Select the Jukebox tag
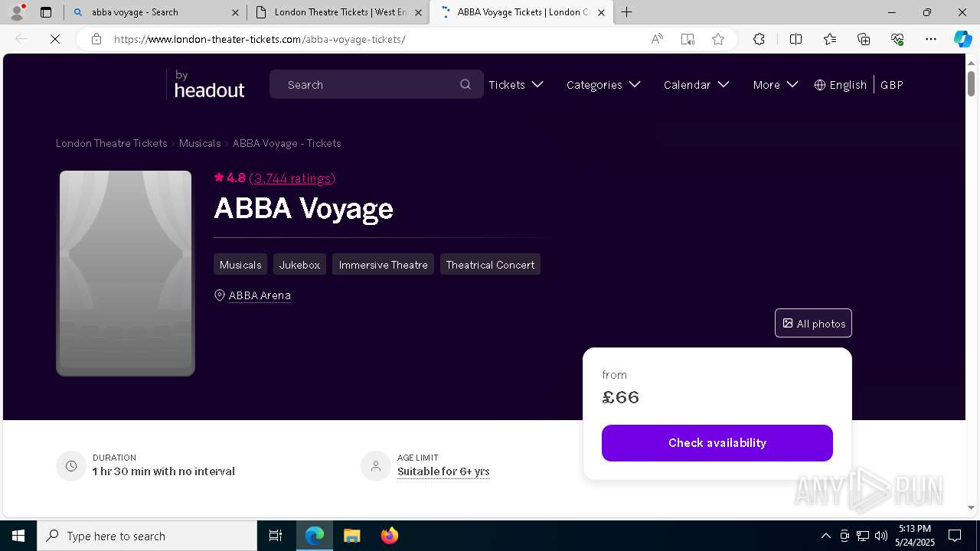Image resolution: width=980 pixels, height=551 pixels. point(299,265)
